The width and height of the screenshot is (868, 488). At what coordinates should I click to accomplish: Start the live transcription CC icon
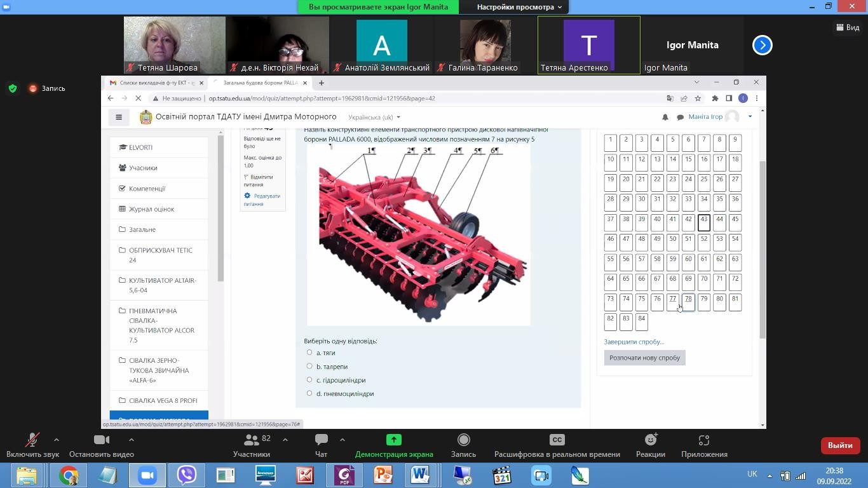557,440
